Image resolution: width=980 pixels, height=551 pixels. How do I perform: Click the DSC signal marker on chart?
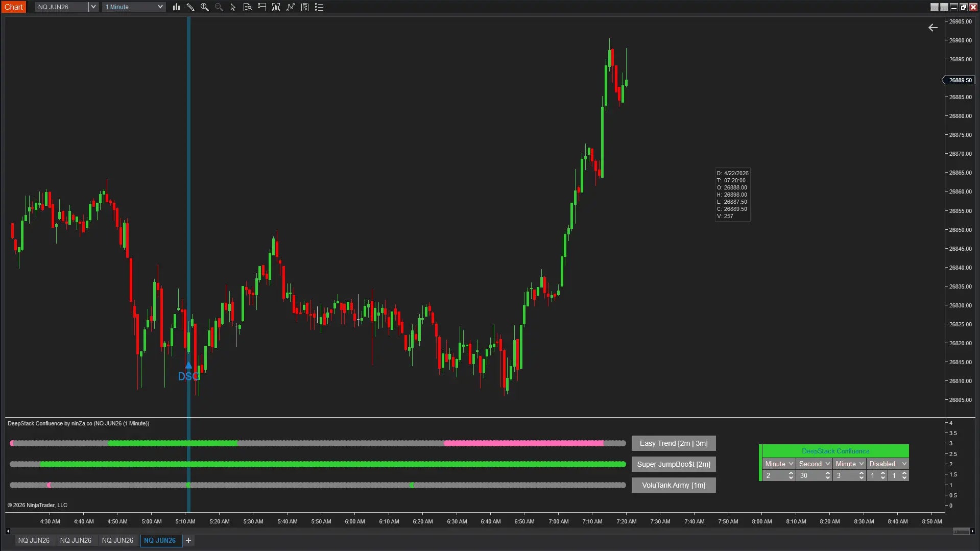(188, 373)
